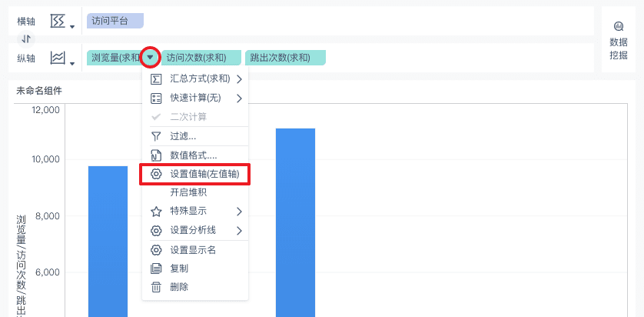Toggle the 二次计算 check option
The image size is (644, 317).
[x=188, y=117]
